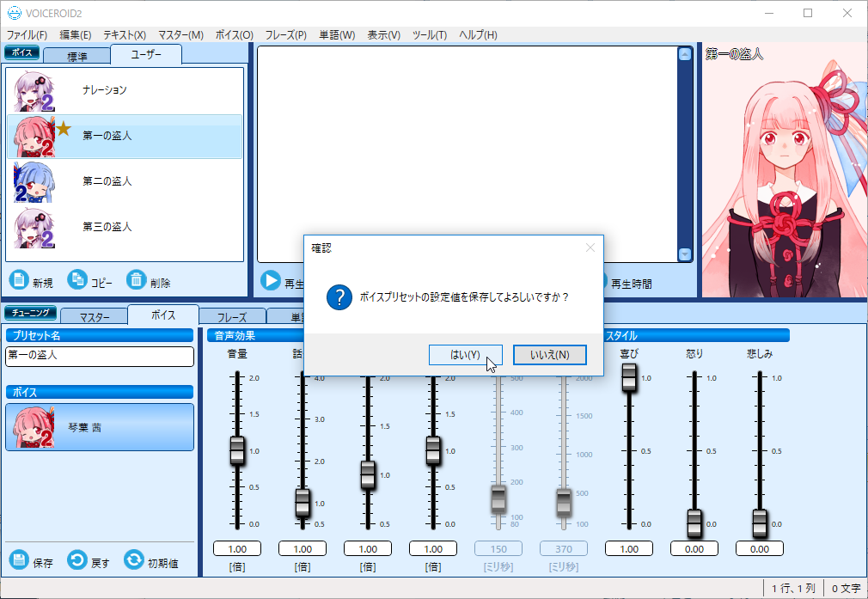This screenshot has height=599, width=868.
Task: Click the value box under the 音量 slider
Action: coord(237,548)
